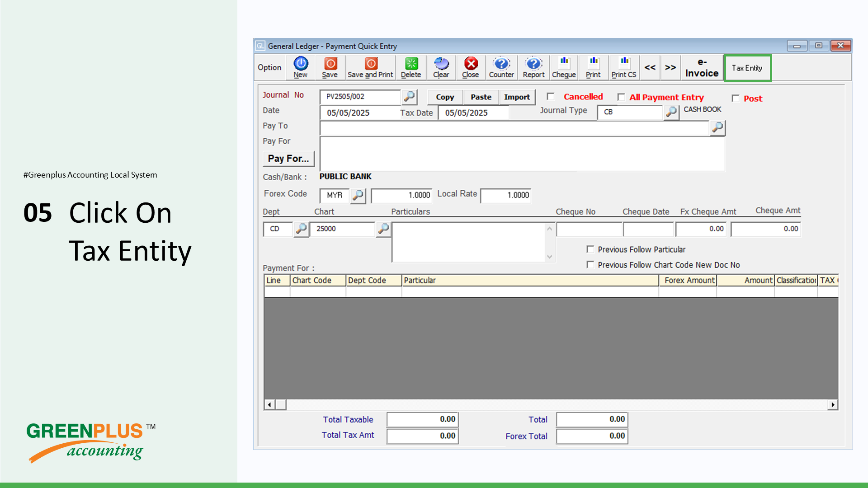This screenshot has width=868, height=488.
Task: Click the Total Tax Amt field
Action: click(423, 436)
